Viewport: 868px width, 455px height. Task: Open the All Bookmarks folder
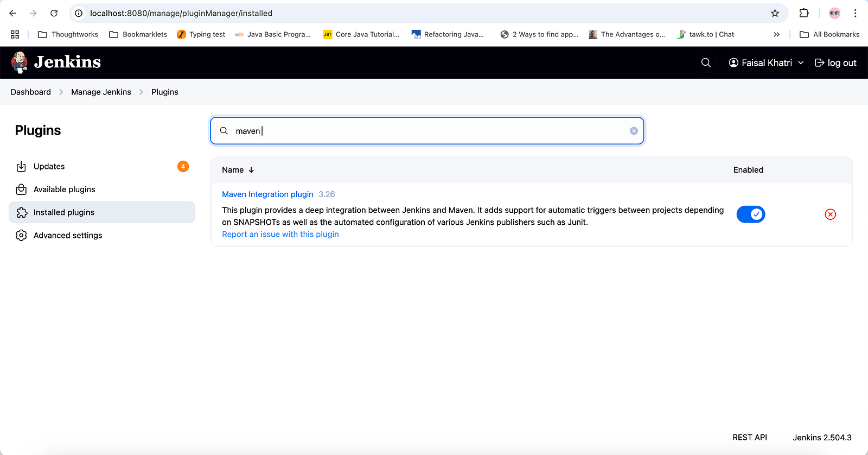click(x=829, y=34)
